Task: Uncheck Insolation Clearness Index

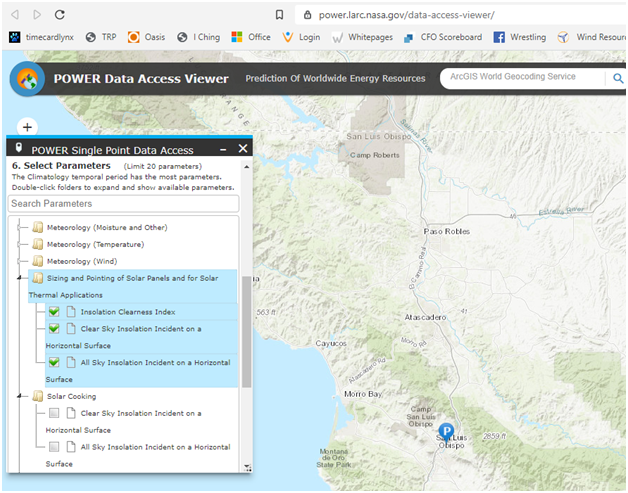Action: [x=54, y=312]
